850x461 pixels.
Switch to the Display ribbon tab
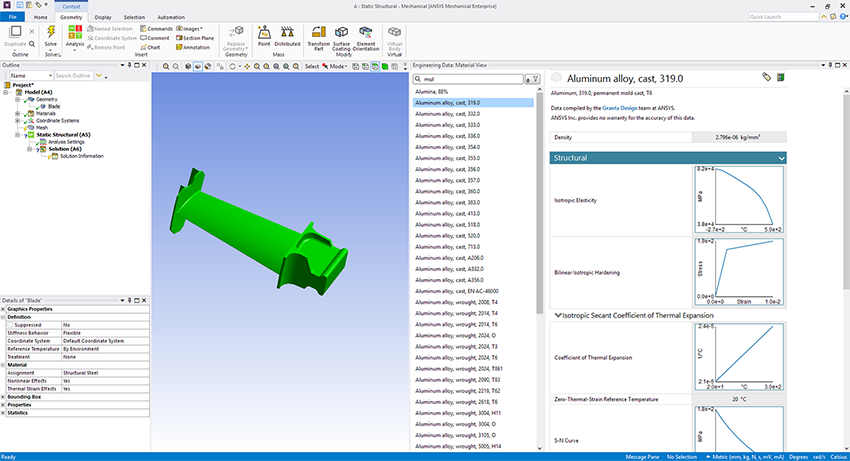click(102, 17)
